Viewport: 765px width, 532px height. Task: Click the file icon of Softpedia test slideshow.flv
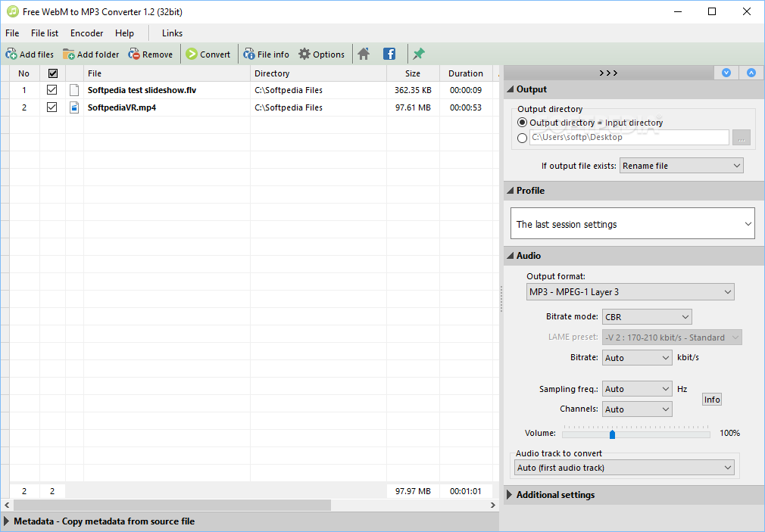click(74, 90)
